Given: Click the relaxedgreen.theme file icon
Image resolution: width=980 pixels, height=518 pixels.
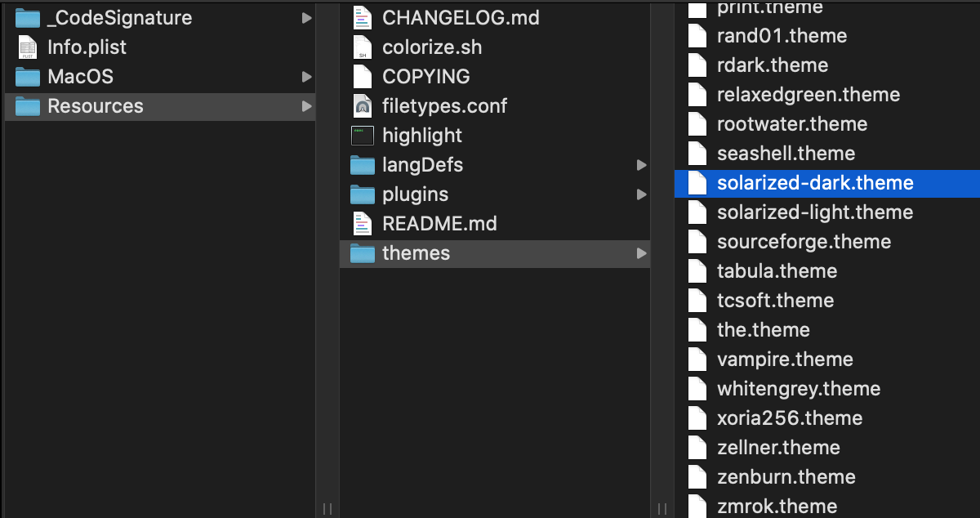Looking at the screenshot, I should point(697,95).
